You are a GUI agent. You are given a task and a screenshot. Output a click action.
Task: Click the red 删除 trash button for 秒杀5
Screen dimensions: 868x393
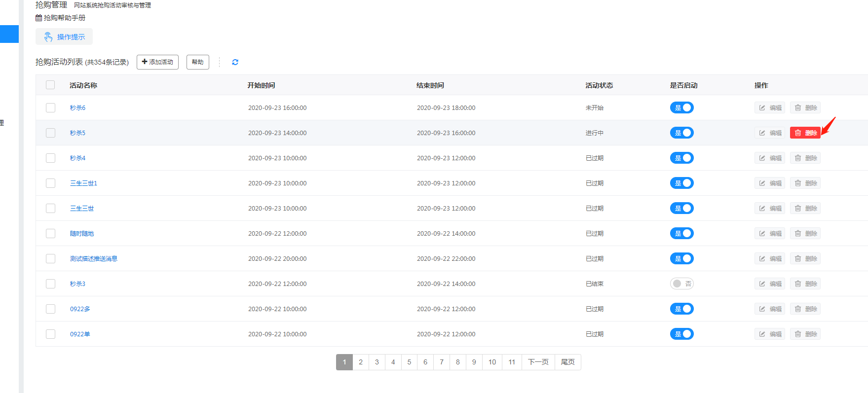[805, 133]
